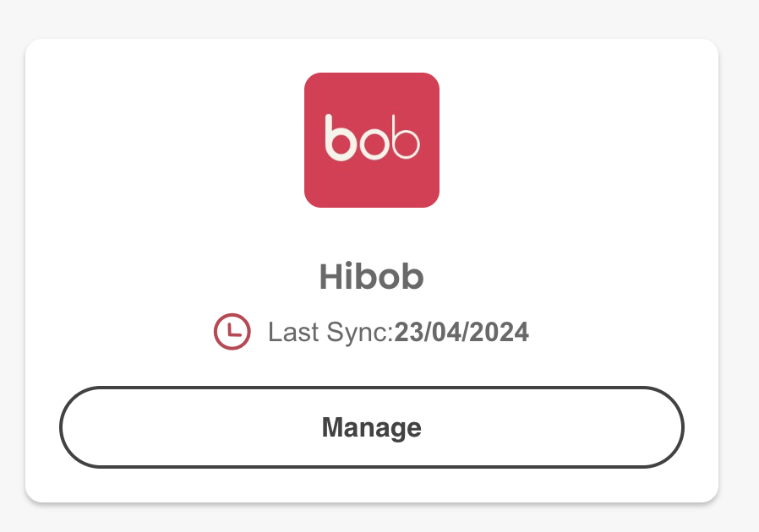Select the red clock sync icon
Screen dimensions: 759x532
[232, 332]
